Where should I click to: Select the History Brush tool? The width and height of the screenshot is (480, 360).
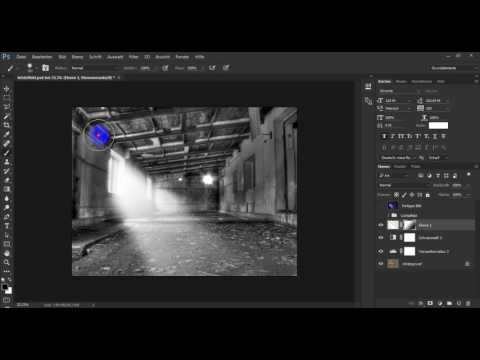(x=6, y=171)
